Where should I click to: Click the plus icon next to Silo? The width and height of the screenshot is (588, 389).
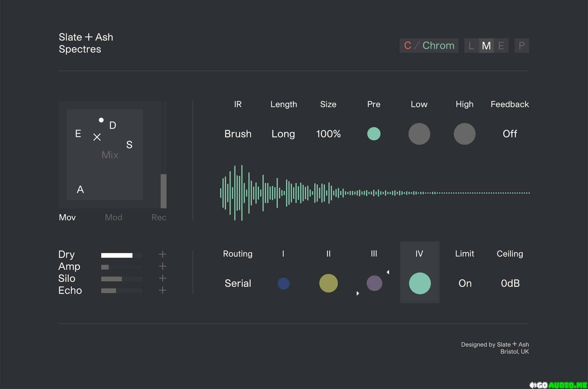(x=162, y=278)
